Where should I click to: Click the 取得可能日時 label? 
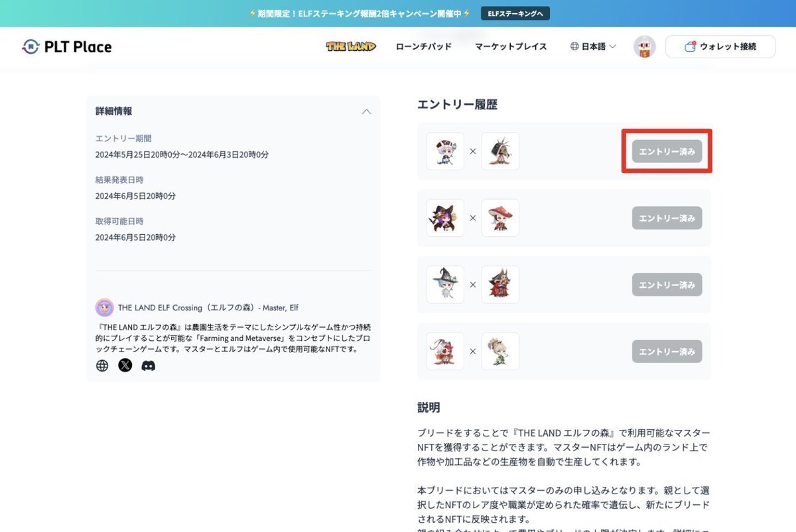[119, 221]
